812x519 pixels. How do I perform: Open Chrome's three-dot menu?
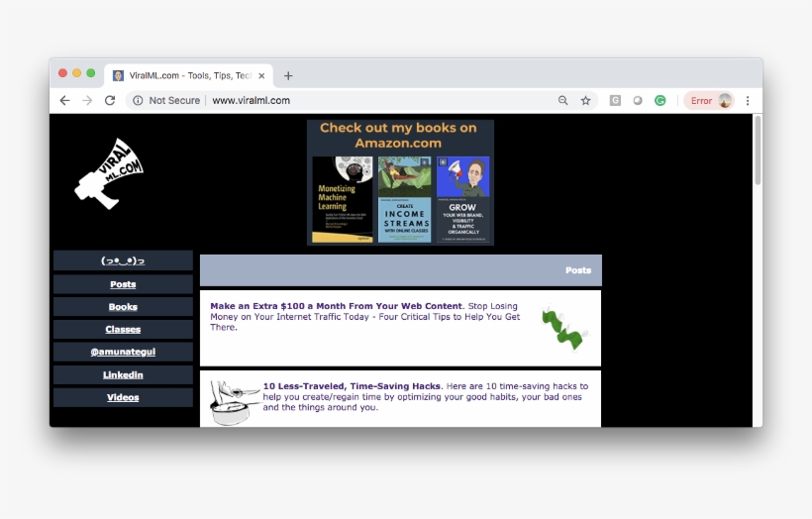click(748, 100)
